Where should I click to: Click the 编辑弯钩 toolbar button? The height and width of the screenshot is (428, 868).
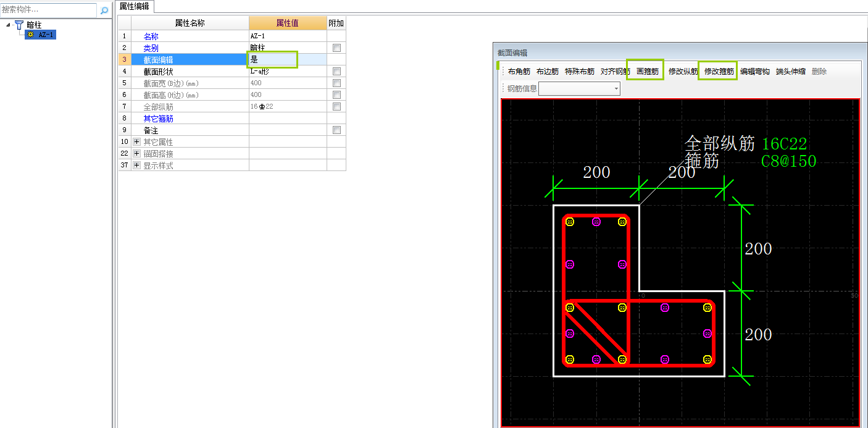pos(755,72)
